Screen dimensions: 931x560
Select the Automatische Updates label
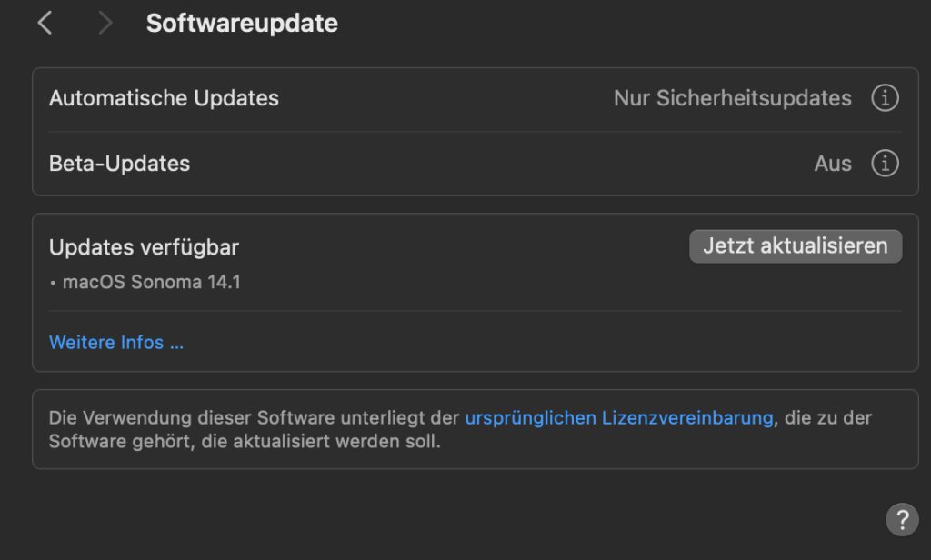(x=164, y=98)
